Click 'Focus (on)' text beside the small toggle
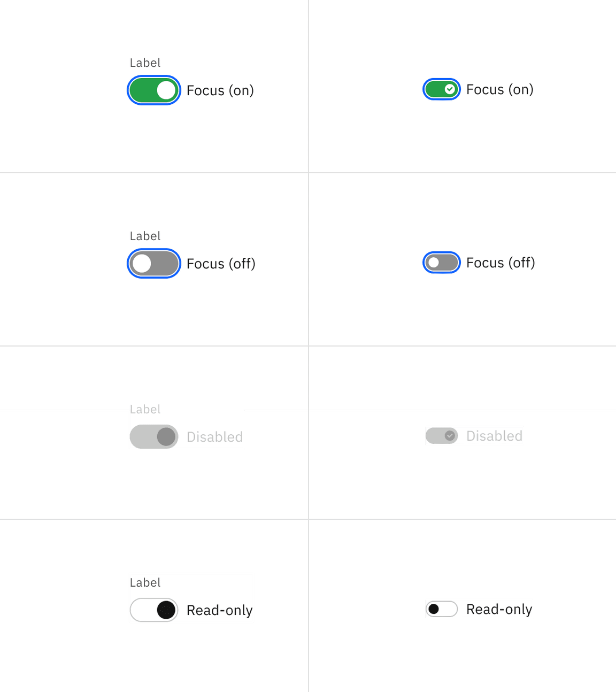 tap(500, 89)
